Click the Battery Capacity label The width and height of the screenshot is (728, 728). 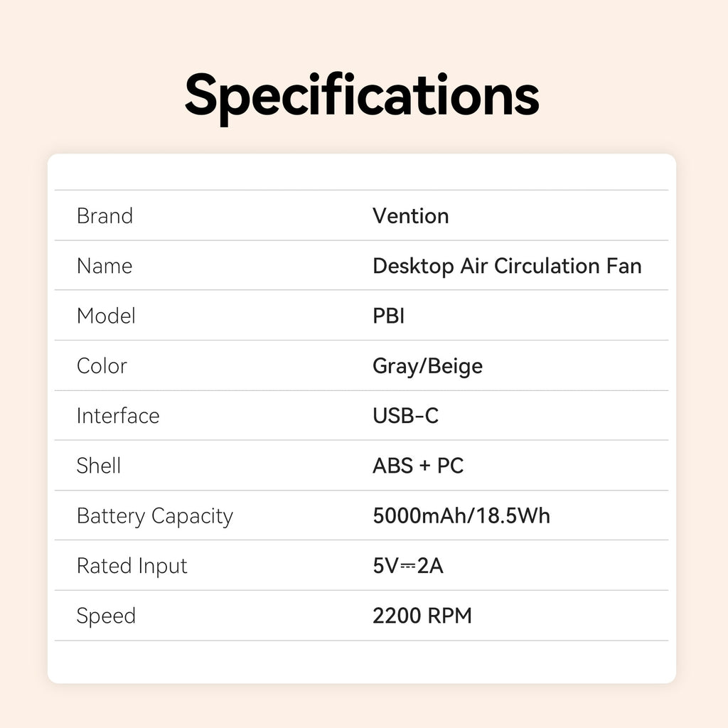(154, 516)
